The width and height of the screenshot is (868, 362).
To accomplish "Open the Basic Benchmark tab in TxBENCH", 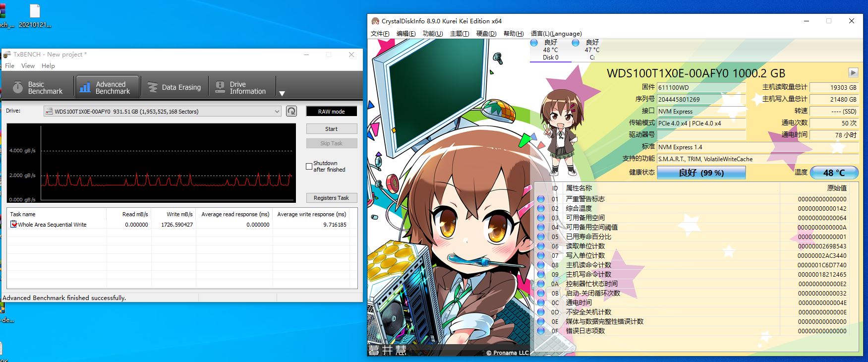I will point(38,88).
